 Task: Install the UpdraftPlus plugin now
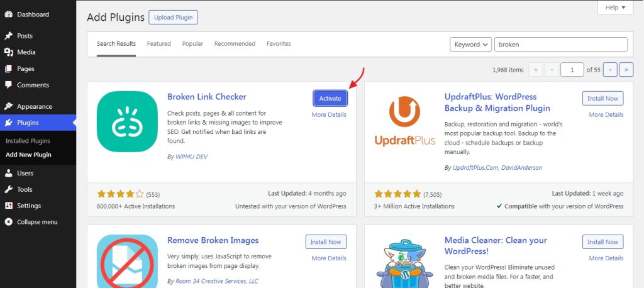pyautogui.click(x=603, y=98)
